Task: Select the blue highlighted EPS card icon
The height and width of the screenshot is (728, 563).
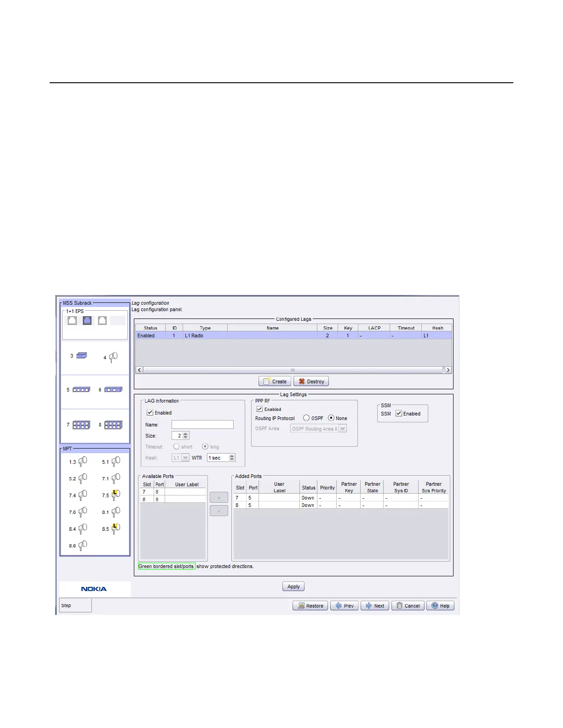Action: [x=87, y=320]
